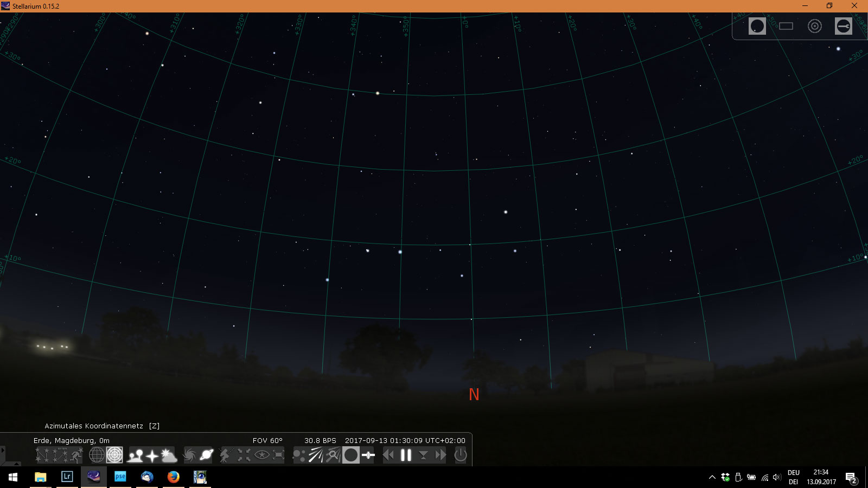Toggle constellation labels button
868x488 pixels.
point(60,455)
